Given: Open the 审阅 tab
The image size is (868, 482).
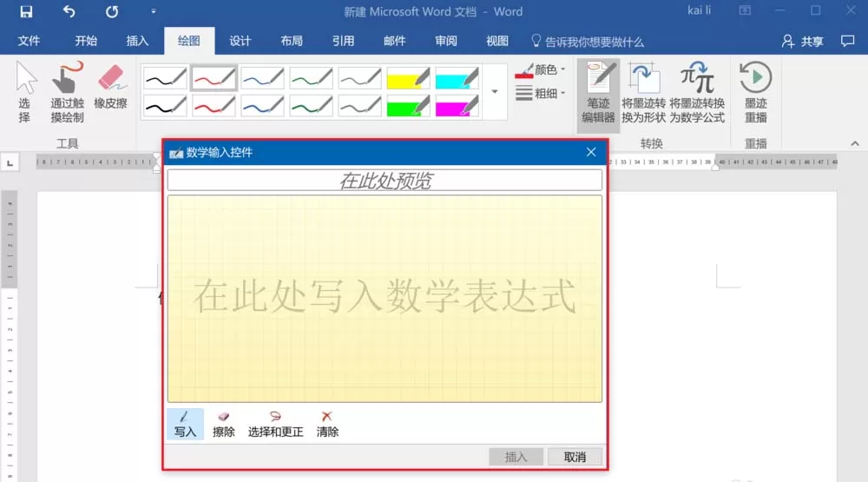Looking at the screenshot, I should 446,41.
